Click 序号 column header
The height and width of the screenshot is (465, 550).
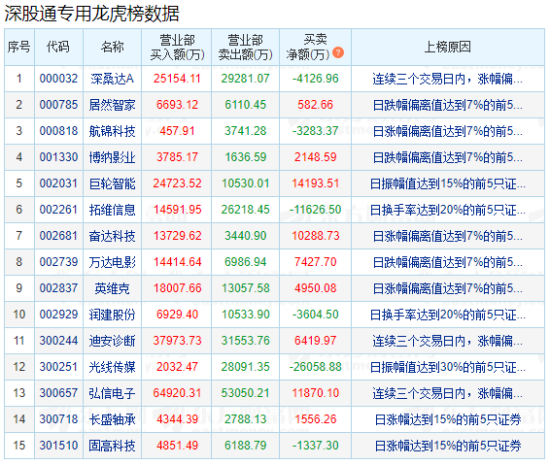click(19, 47)
